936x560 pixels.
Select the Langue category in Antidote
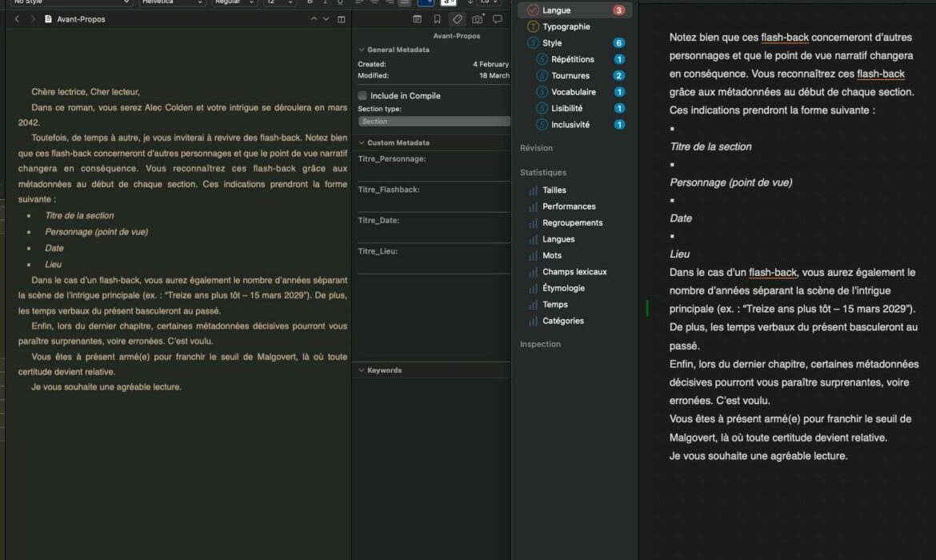click(x=557, y=10)
